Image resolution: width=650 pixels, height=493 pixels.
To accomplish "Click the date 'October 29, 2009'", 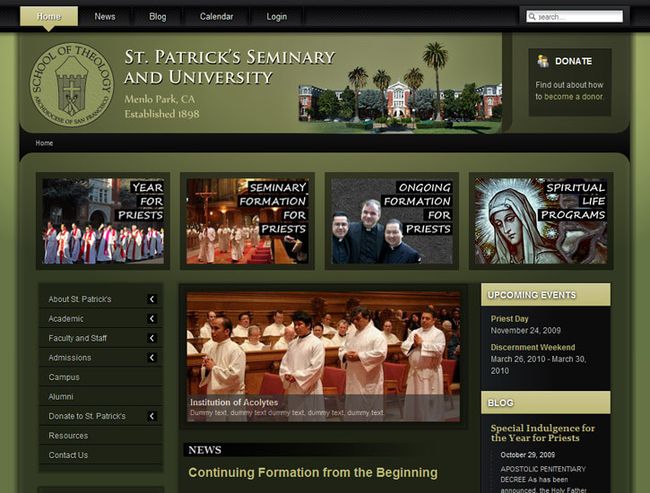I will 528,455.
